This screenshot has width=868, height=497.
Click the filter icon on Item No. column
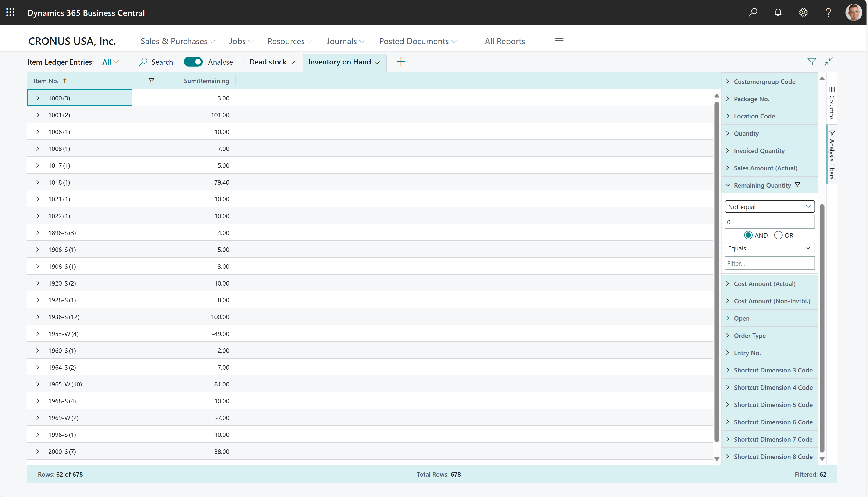[x=152, y=81]
